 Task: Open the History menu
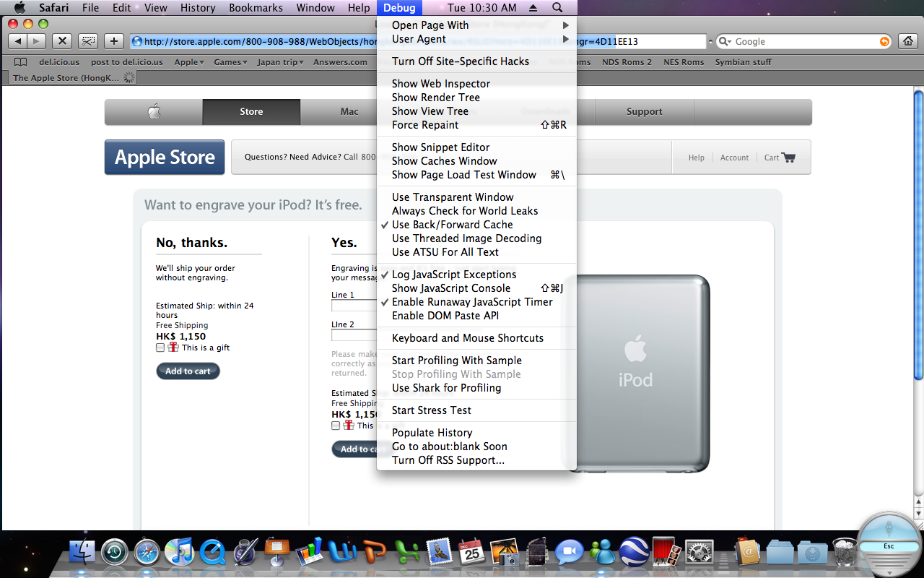(x=198, y=8)
